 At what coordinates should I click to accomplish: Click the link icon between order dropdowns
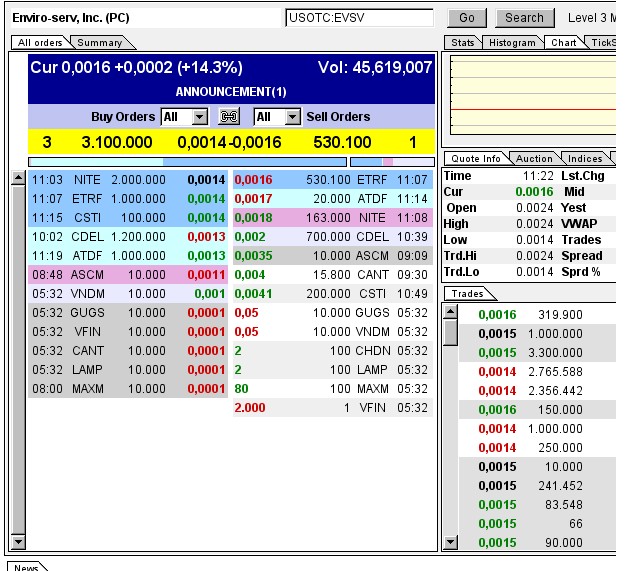pos(229,117)
